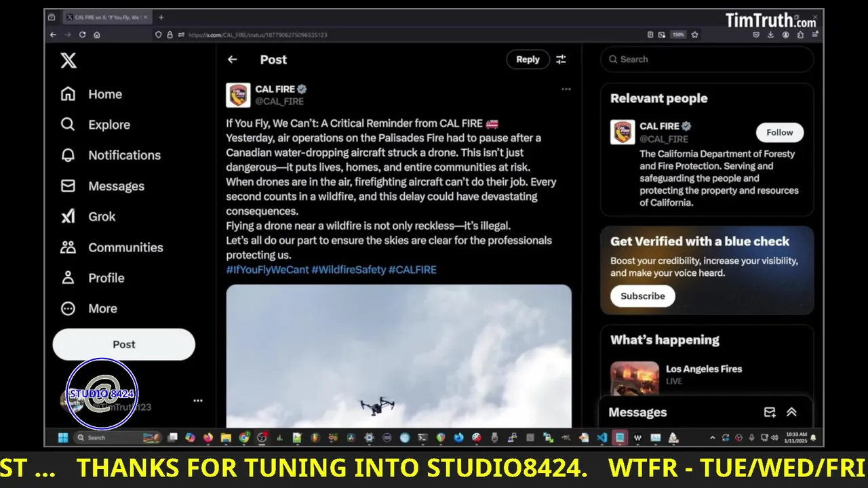
Task: Follow CAL FIRE in Relevant people
Action: click(x=780, y=132)
